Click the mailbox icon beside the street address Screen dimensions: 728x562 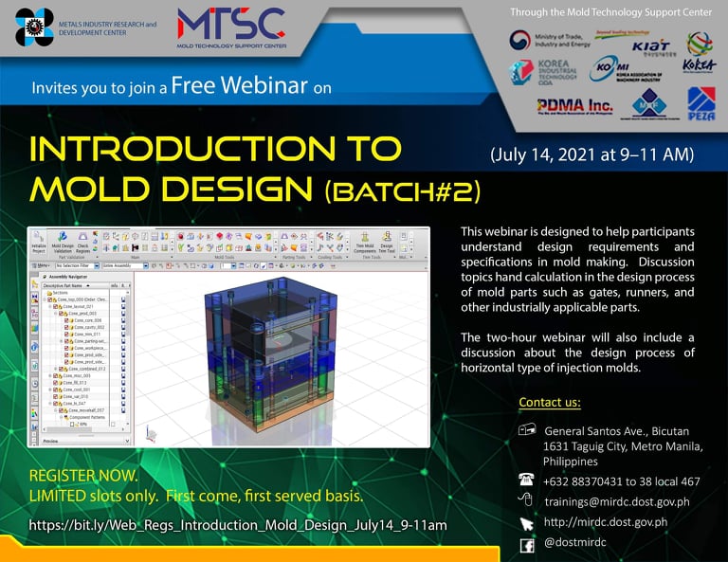click(x=527, y=429)
